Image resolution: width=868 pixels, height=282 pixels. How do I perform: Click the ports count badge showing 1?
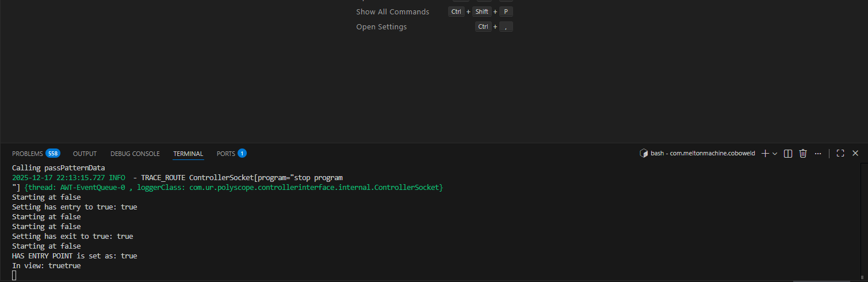(x=242, y=153)
